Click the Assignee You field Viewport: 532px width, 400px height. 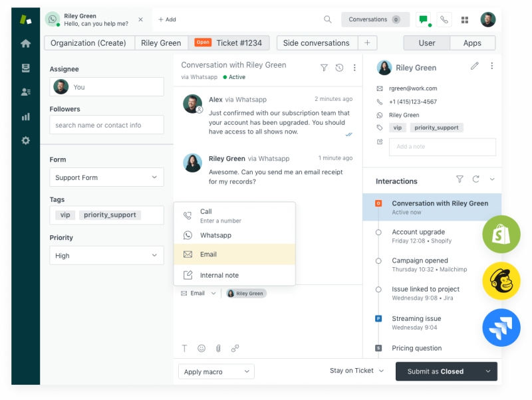pyautogui.click(x=107, y=87)
